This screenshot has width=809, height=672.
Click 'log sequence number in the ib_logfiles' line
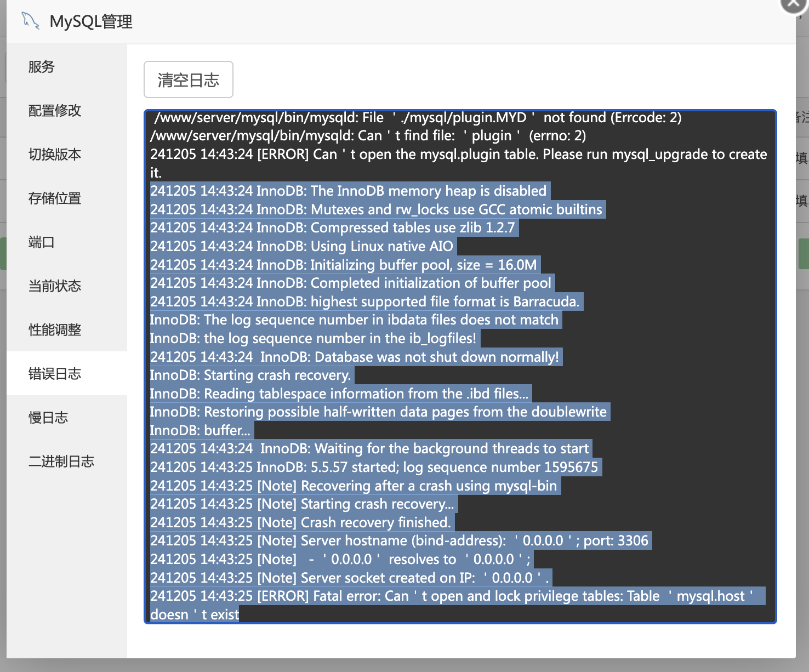click(x=314, y=338)
